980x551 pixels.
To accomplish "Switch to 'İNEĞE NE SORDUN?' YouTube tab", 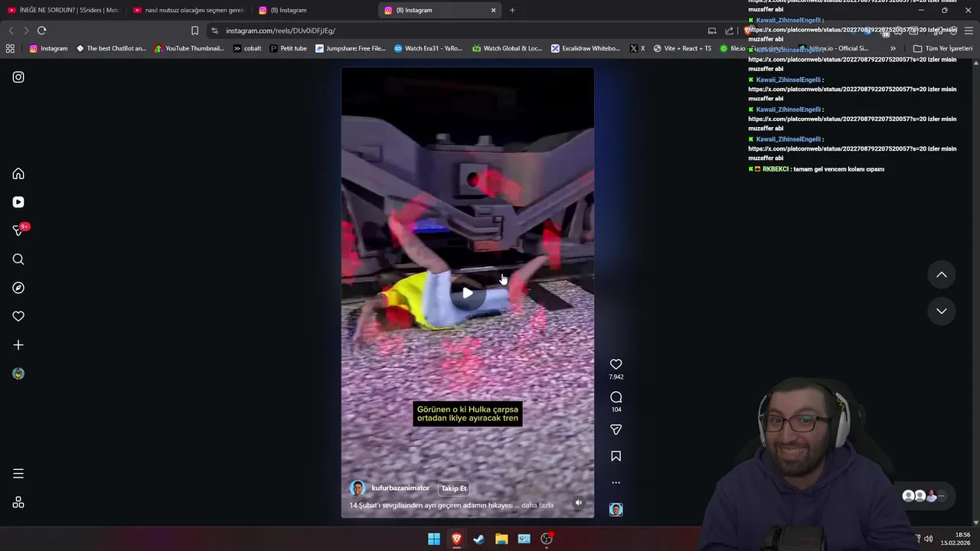I will coord(64,10).
